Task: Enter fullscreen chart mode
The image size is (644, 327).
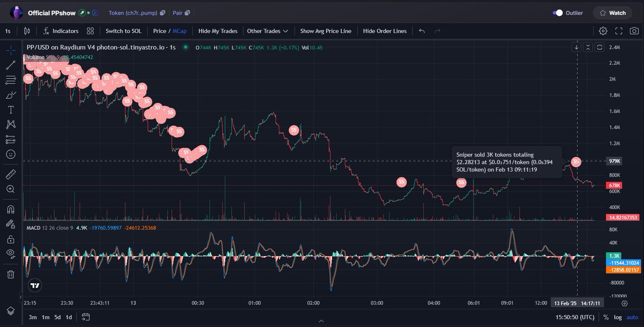Action: click(619, 31)
